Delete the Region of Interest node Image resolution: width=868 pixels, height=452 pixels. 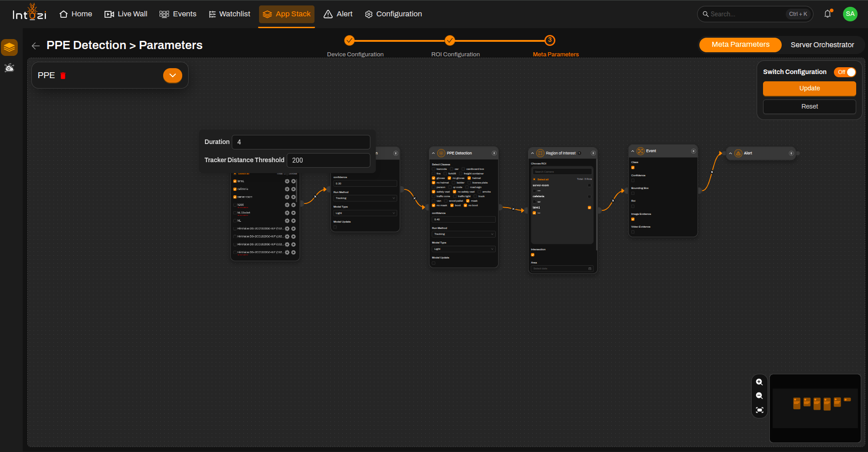click(593, 153)
